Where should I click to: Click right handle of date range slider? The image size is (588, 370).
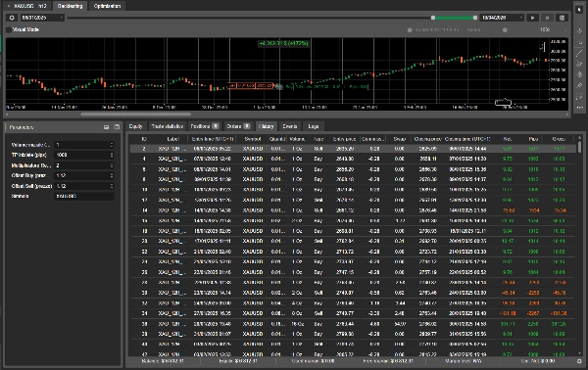pyautogui.click(x=475, y=18)
